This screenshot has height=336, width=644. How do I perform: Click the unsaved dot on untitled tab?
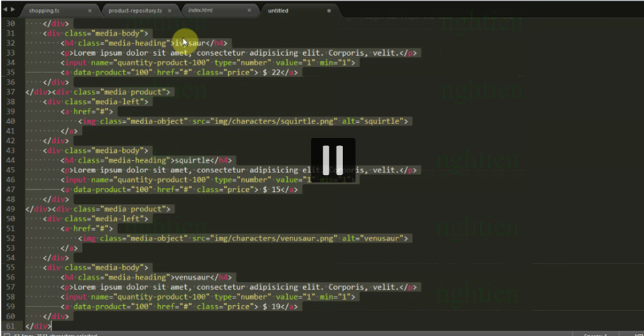tap(329, 11)
